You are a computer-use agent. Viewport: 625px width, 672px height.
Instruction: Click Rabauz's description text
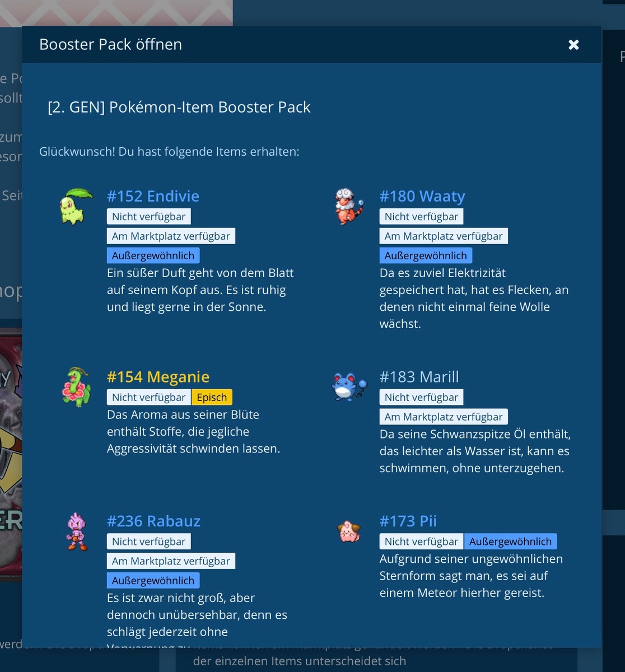click(x=197, y=619)
